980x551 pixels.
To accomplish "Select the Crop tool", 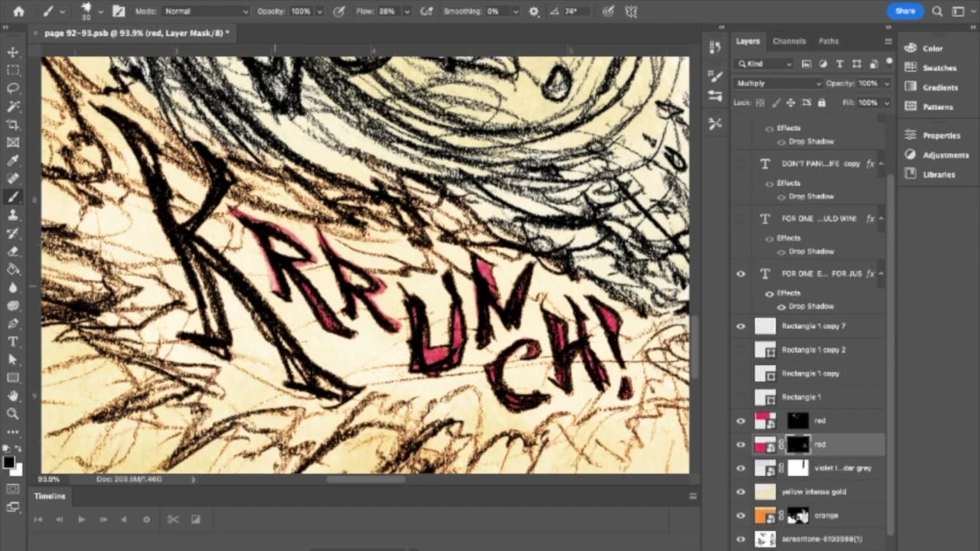I will tap(13, 124).
